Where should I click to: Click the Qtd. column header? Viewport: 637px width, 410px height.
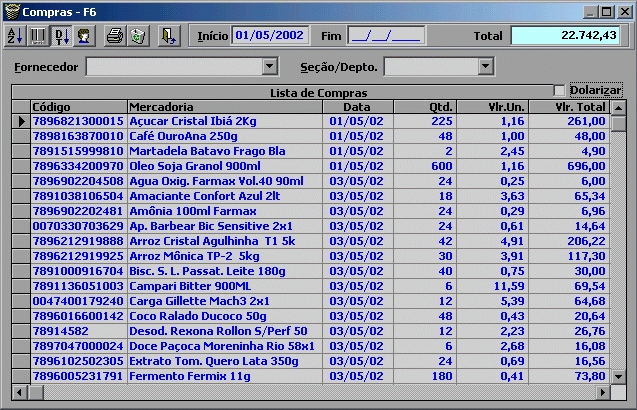[x=425, y=107]
